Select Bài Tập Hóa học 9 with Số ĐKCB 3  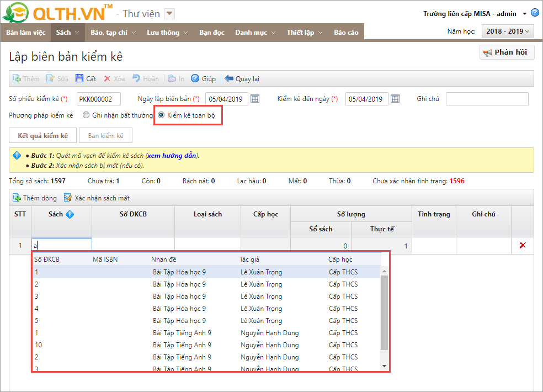(x=206, y=296)
